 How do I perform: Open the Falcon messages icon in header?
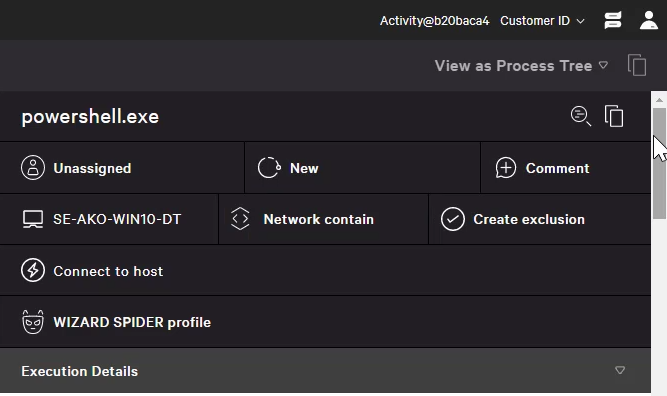[x=613, y=20]
